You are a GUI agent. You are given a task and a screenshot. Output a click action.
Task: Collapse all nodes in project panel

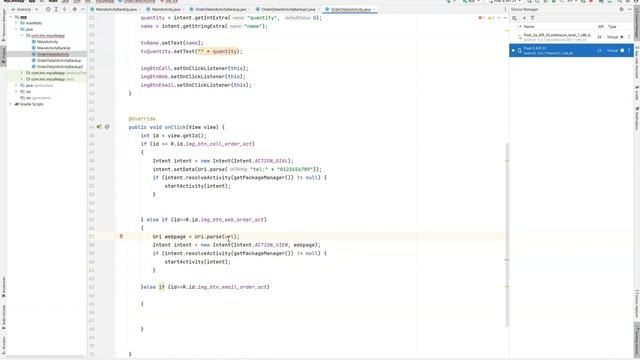pos(64,9)
